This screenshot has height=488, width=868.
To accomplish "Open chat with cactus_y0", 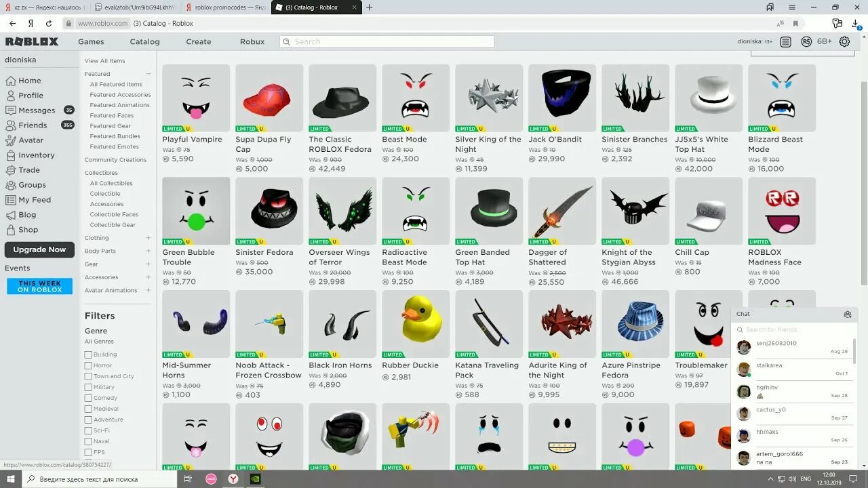I will (x=793, y=413).
